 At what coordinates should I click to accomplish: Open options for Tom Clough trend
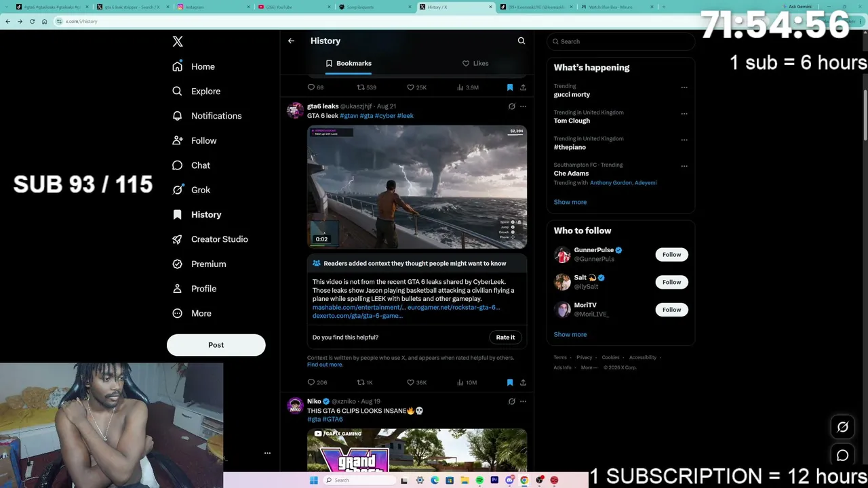click(684, 113)
